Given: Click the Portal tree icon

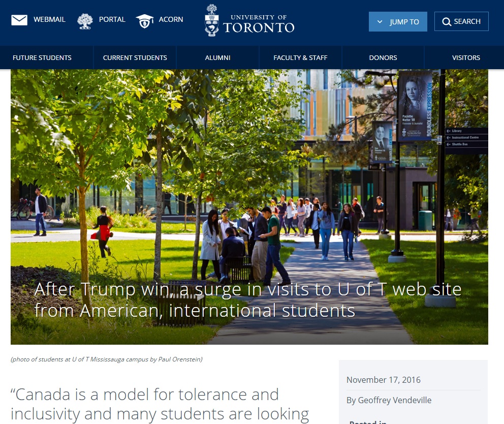Looking at the screenshot, I should 85,21.
